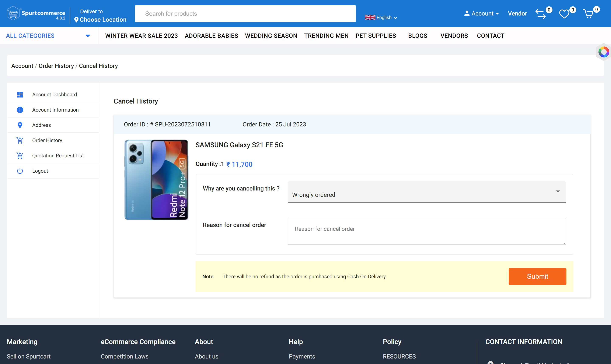The image size is (611, 364).
Task: Click the Choose Location pin icon
Action: pyautogui.click(x=76, y=20)
